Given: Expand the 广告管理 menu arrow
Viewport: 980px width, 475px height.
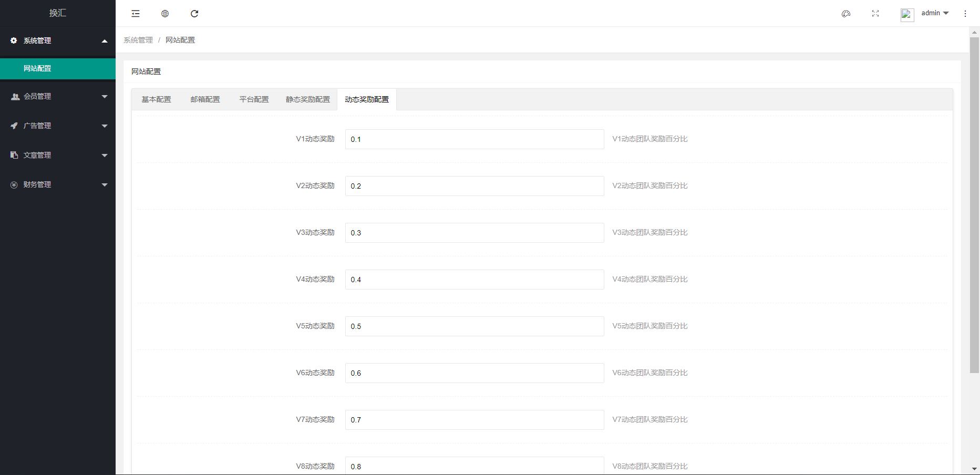Looking at the screenshot, I should coord(105,126).
